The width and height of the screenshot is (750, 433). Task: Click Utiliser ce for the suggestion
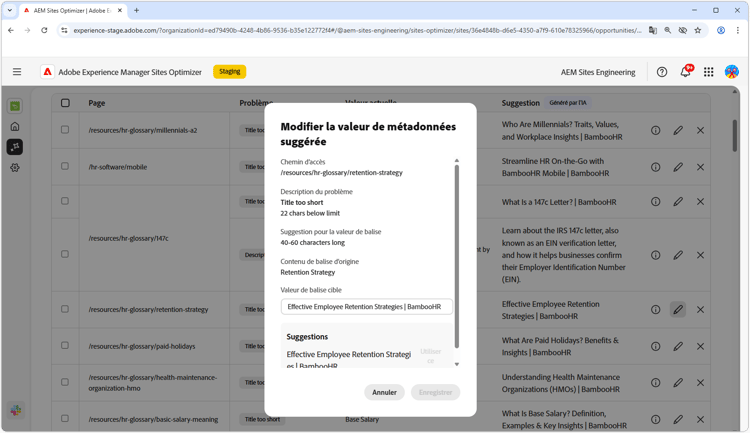[430, 356]
